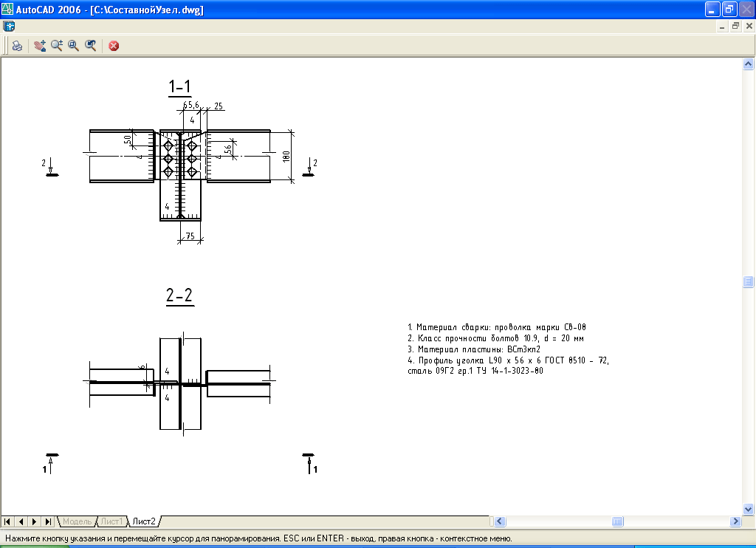Click the vertical scrollbar up arrow
The image size is (756, 548).
[x=747, y=65]
